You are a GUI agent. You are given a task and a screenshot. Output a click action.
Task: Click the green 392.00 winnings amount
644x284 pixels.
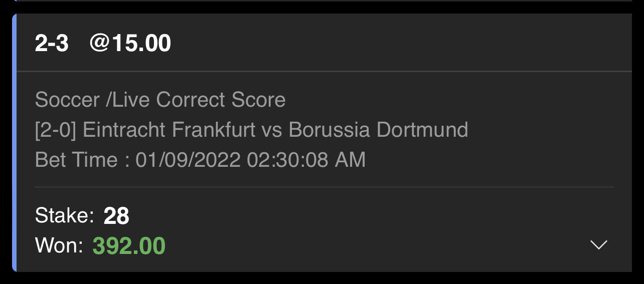(x=129, y=246)
